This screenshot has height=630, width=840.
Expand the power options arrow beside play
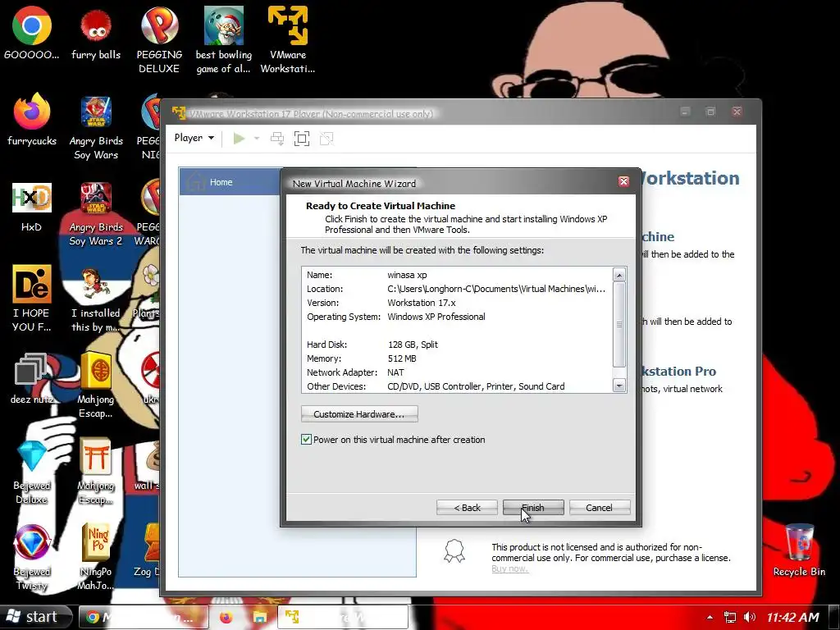coord(257,139)
